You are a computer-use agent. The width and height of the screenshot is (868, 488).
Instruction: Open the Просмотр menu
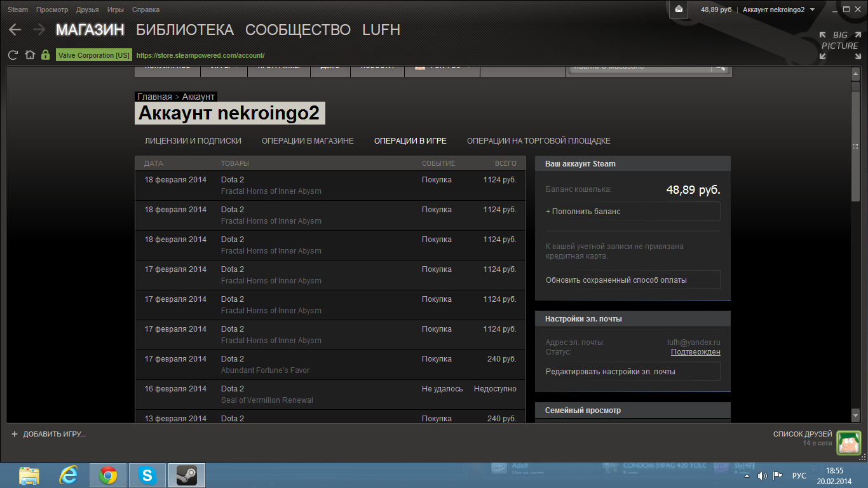pos(52,10)
